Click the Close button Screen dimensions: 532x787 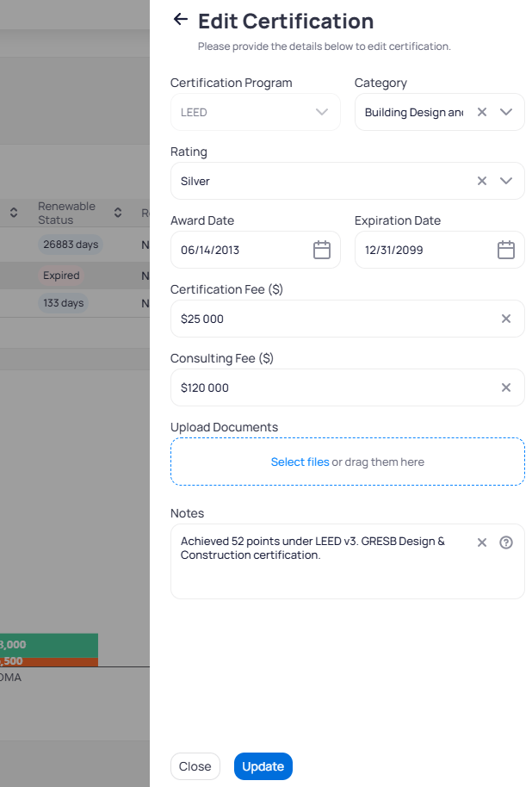(x=195, y=766)
